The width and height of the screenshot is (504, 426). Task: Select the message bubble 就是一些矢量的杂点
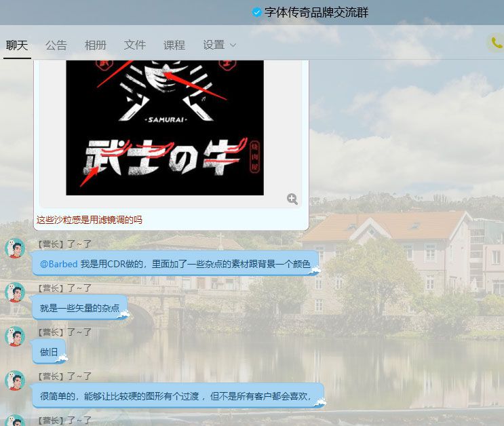pyautogui.click(x=80, y=308)
